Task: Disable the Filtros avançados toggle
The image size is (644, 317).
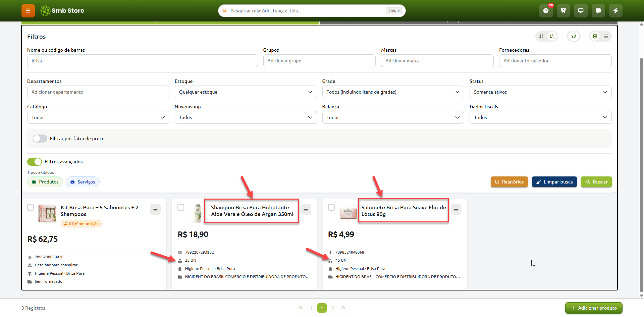Action: [x=35, y=162]
